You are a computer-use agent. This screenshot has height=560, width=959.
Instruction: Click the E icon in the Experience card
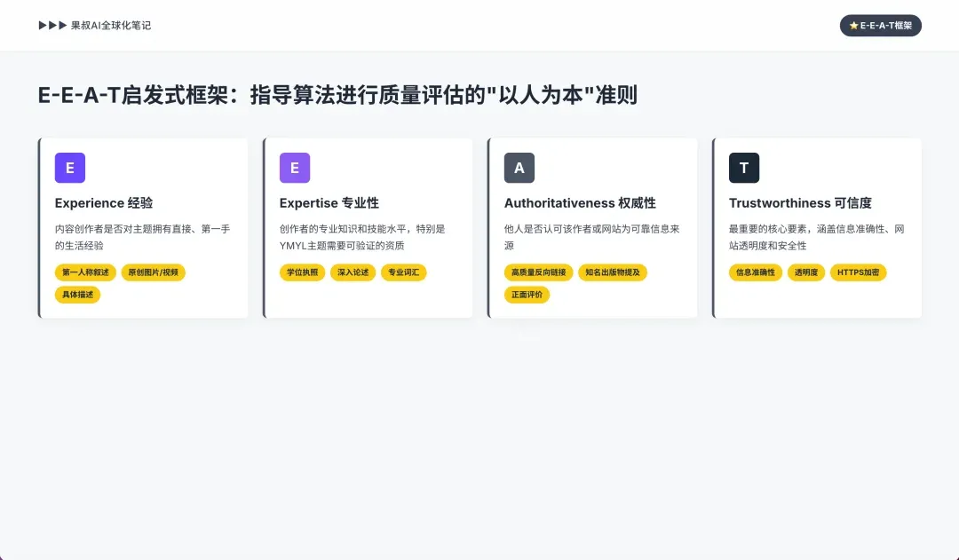tap(70, 168)
